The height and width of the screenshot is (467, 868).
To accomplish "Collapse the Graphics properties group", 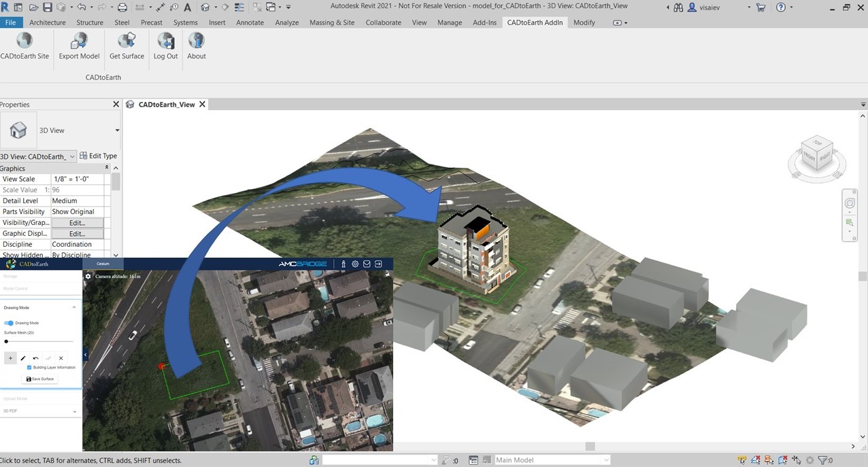I will [107, 167].
